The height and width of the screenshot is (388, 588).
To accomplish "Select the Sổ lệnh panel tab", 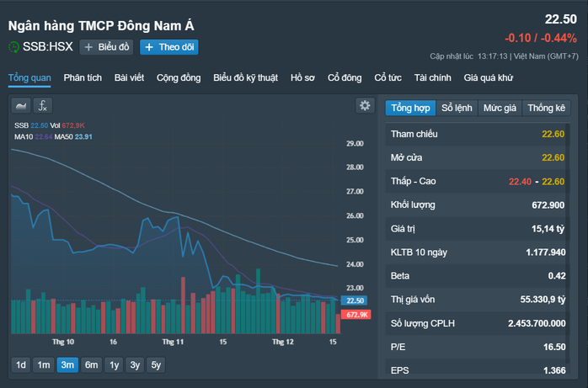I will pyautogui.click(x=457, y=108).
